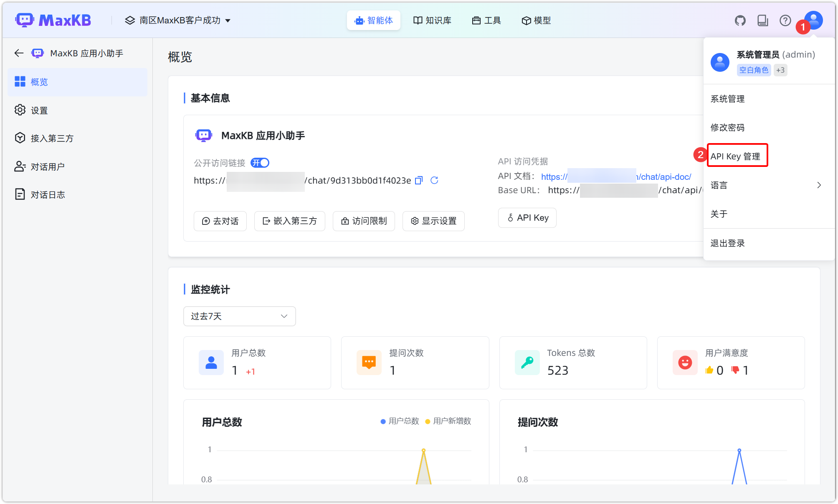Viewport: 838px width, 504px height.
Task: Click the documentation icon in the top bar
Action: click(x=763, y=20)
